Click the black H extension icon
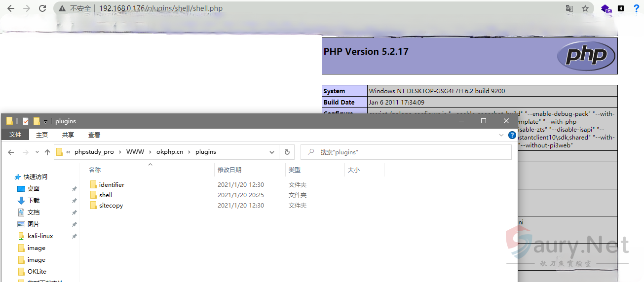This screenshot has width=644, height=282. [x=621, y=8]
